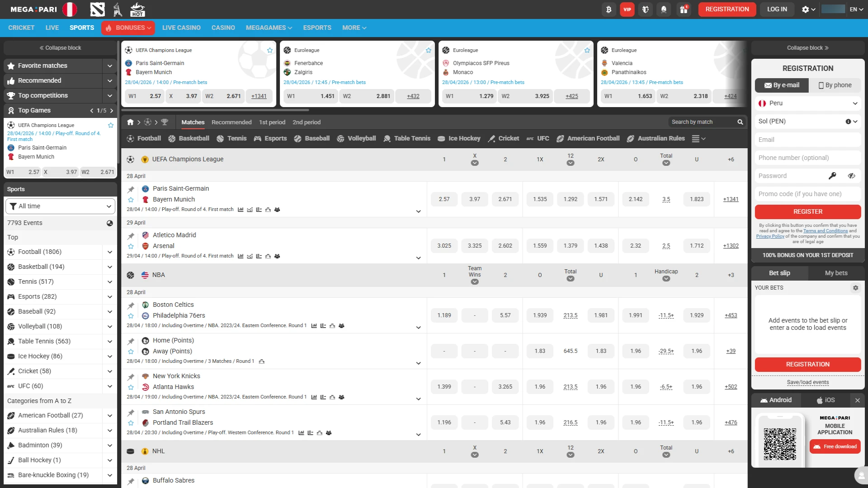Image resolution: width=868 pixels, height=488 pixels.
Task: Open the 7793 Events pie chart icon
Action: 109,223
